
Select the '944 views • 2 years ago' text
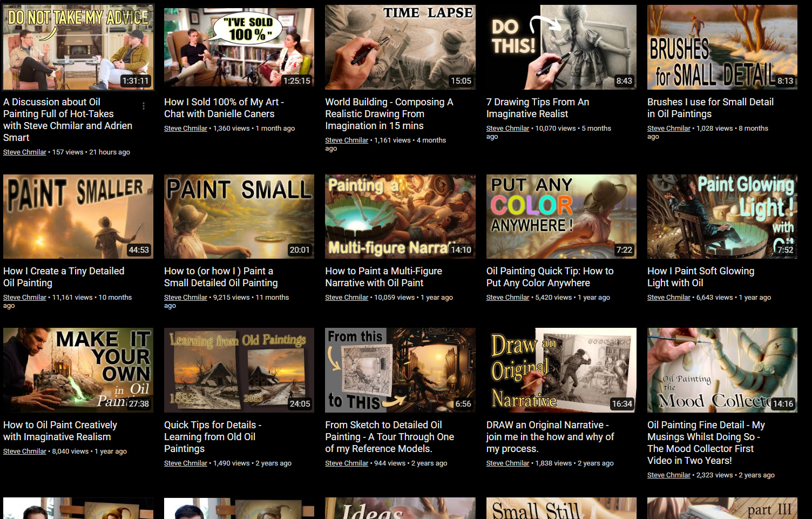[411, 463]
